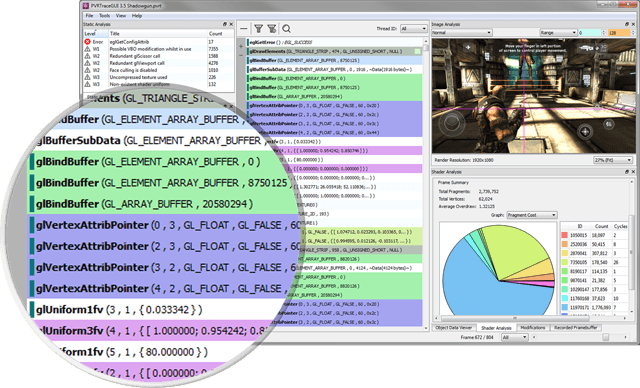Open the Tools menu
The width and height of the screenshot is (640, 388).
click(x=104, y=16)
